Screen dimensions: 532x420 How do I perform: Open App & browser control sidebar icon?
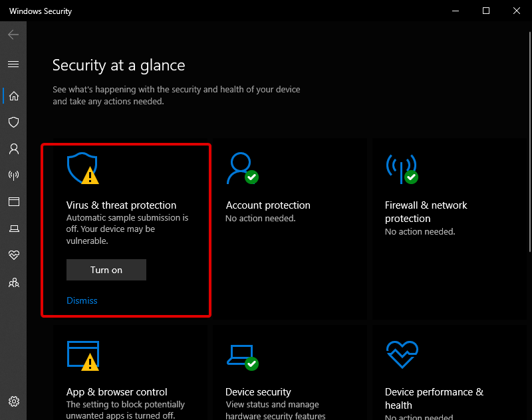coord(13,202)
